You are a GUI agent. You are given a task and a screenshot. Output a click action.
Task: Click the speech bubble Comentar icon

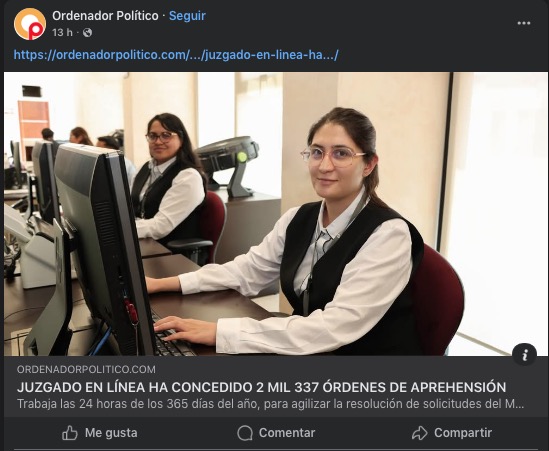tap(245, 433)
